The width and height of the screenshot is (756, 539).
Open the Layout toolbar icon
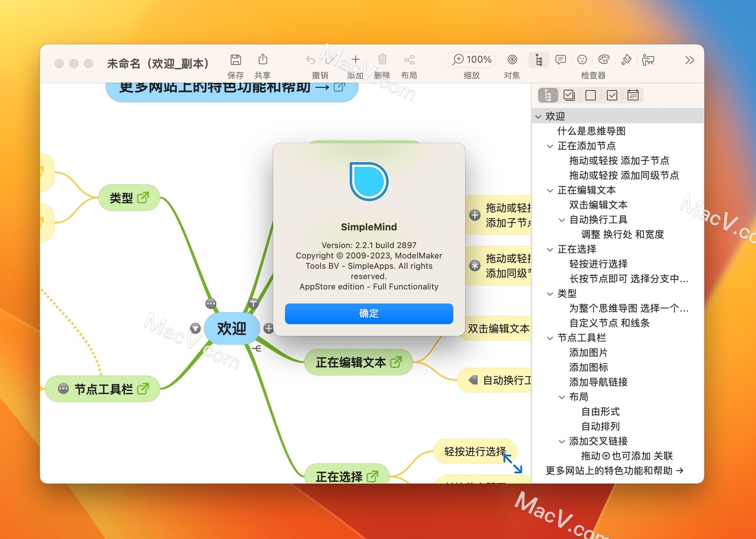(x=409, y=60)
